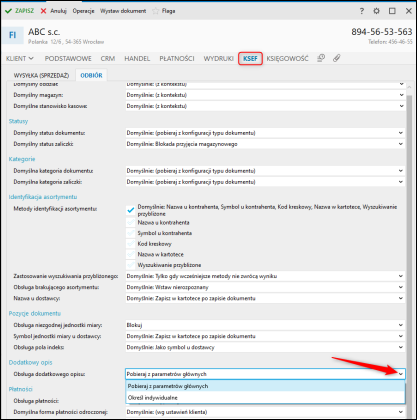Click the Obsługa dodatkowego opisu combo box
This screenshot has width=417, height=420.
265,374
